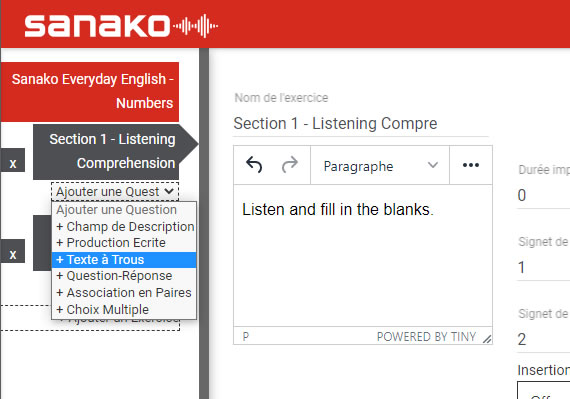Image resolution: width=570 pixels, height=399 pixels.
Task: Pick + Question-Réponse from the list
Action: click(124, 276)
